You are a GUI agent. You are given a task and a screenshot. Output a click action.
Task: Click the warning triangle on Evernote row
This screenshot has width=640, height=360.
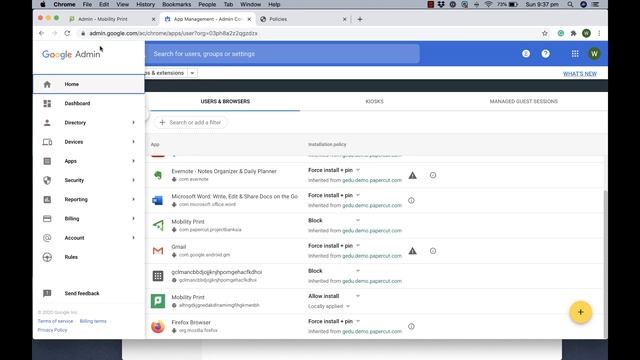[x=413, y=175]
